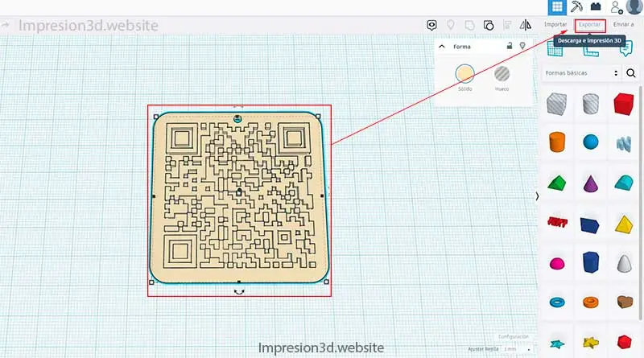Click the QR plate's top-left corner handle

point(155,117)
